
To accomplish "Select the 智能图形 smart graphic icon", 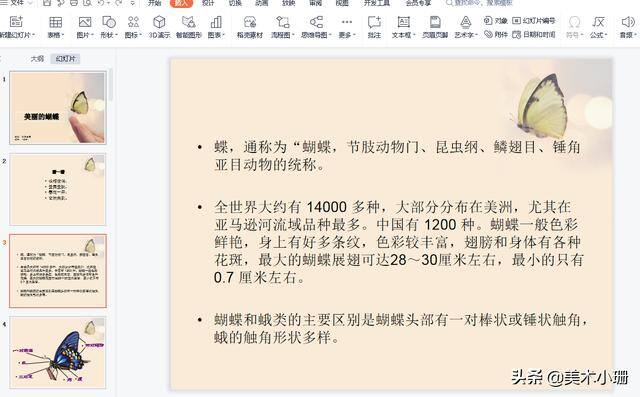I will coord(189,27).
